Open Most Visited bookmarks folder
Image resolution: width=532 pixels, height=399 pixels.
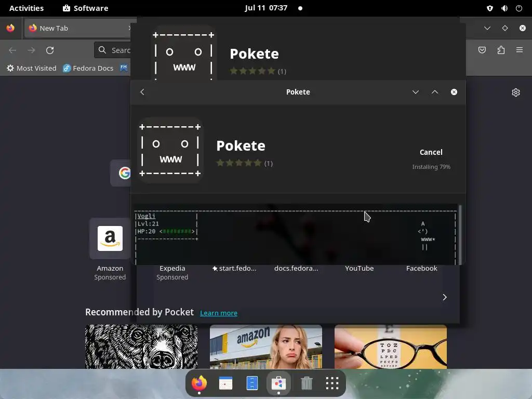point(32,68)
